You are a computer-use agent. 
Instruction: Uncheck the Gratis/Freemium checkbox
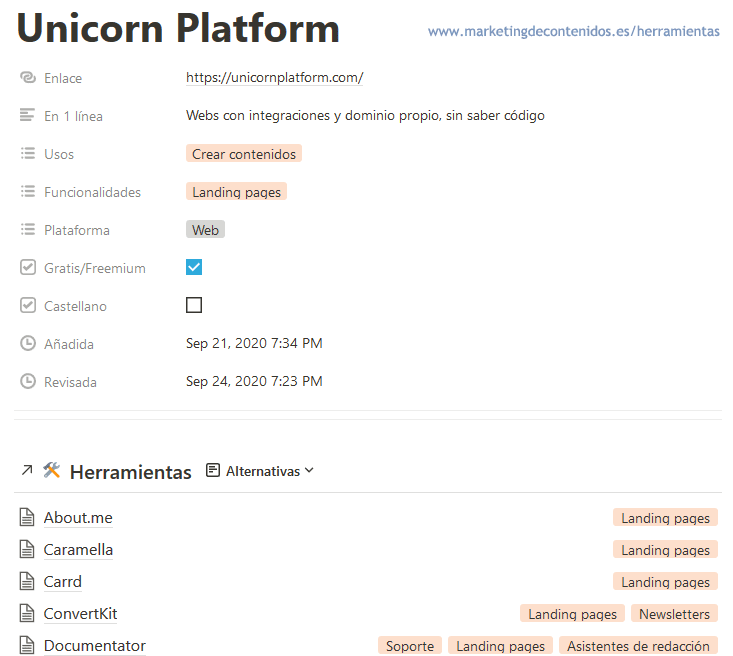194,267
